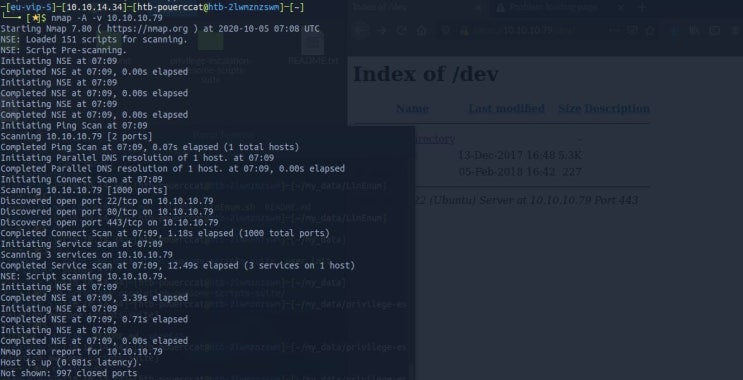Viewport: 743px width, 380px height.
Task: Sort listing by Size column
Action: [x=569, y=109]
